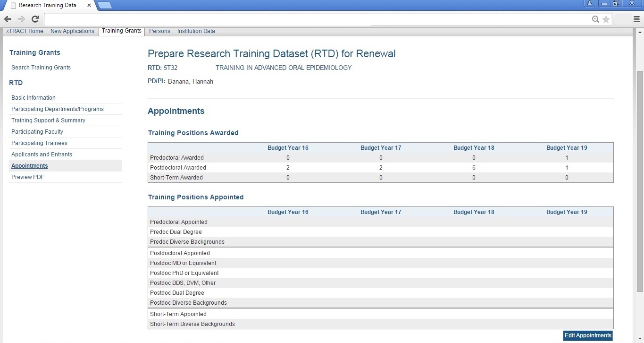644x343 pixels.
Task: Click the address bar search magnifier icon
Action: click(596, 19)
